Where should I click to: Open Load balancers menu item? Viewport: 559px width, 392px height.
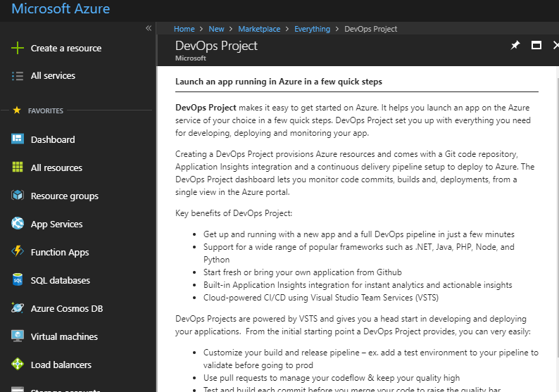(61, 365)
